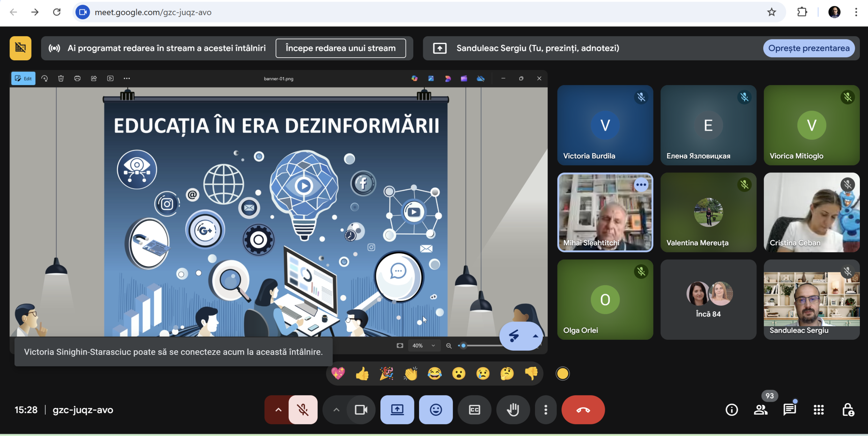
Task: Click the red leave call button
Action: (x=583, y=410)
